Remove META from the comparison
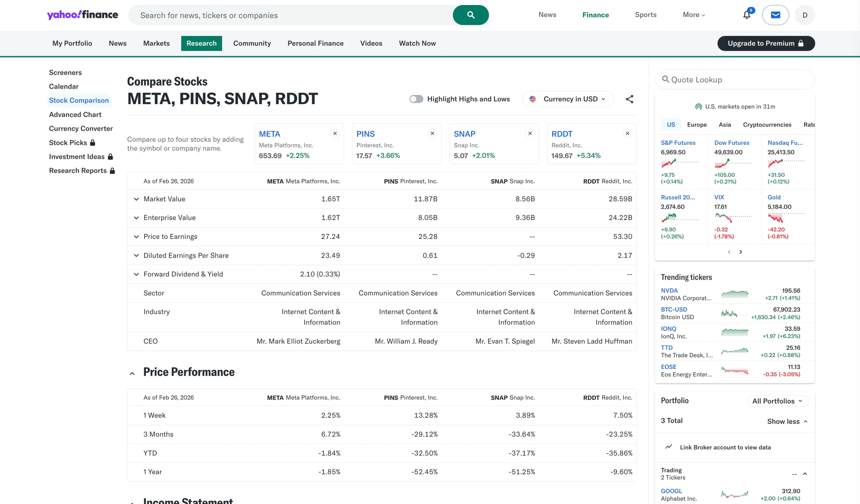 [335, 133]
